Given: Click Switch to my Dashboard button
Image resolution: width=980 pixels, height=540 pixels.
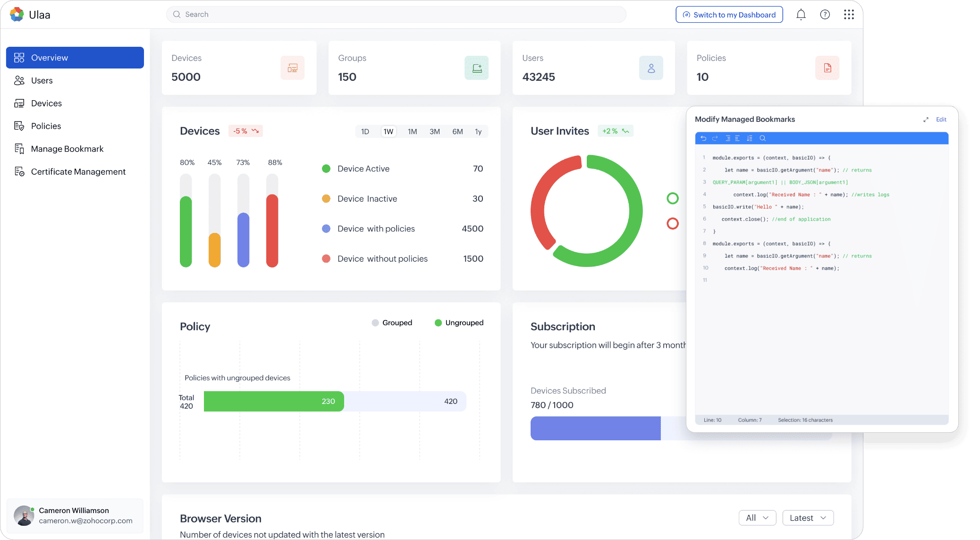Looking at the screenshot, I should (729, 15).
